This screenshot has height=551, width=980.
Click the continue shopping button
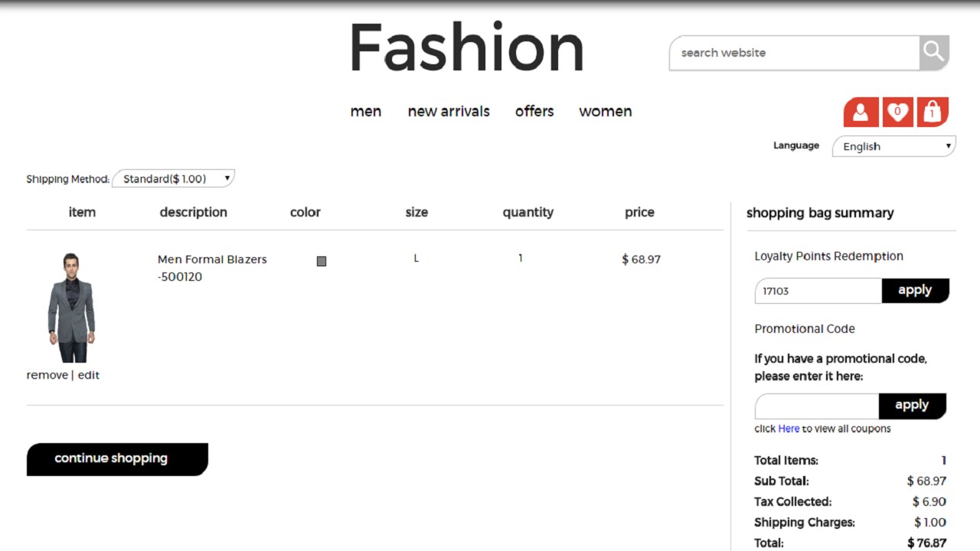[117, 459]
